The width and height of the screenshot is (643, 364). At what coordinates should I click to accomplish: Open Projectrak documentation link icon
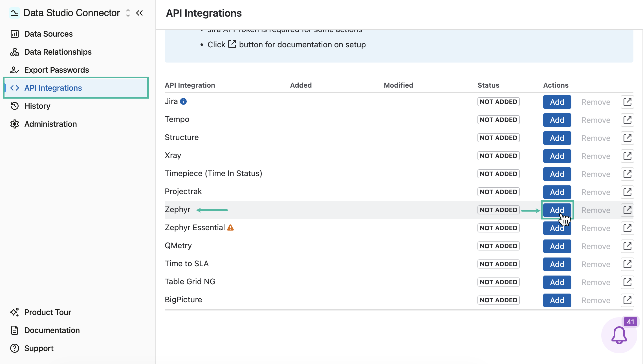tap(627, 192)
